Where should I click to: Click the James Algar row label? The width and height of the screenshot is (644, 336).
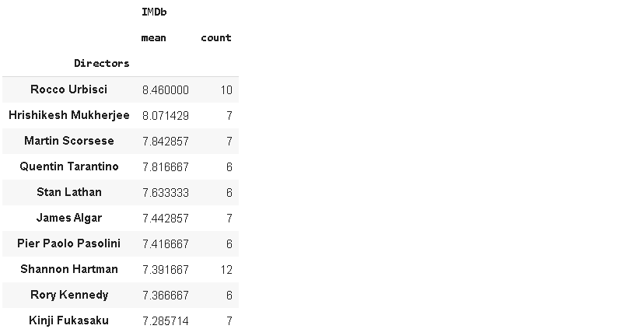pos(69,218)
